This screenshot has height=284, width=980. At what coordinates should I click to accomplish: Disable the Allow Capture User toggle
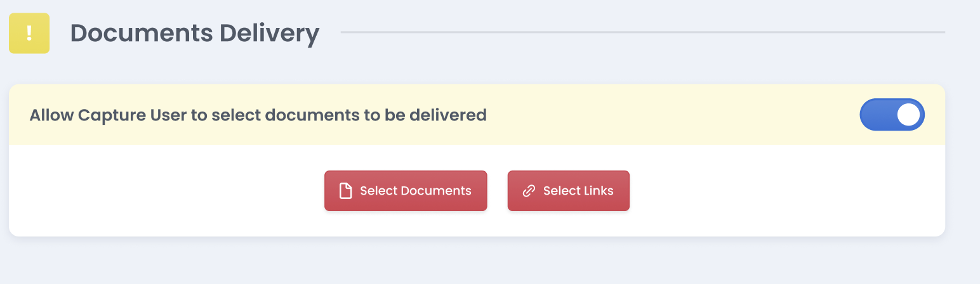(x=892, y=115)
